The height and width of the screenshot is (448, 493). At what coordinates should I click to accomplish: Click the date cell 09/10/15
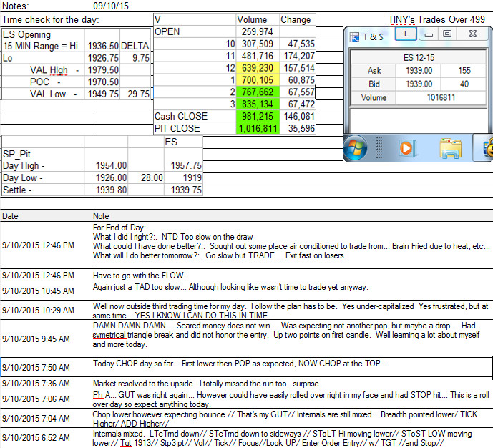[111, 6]
